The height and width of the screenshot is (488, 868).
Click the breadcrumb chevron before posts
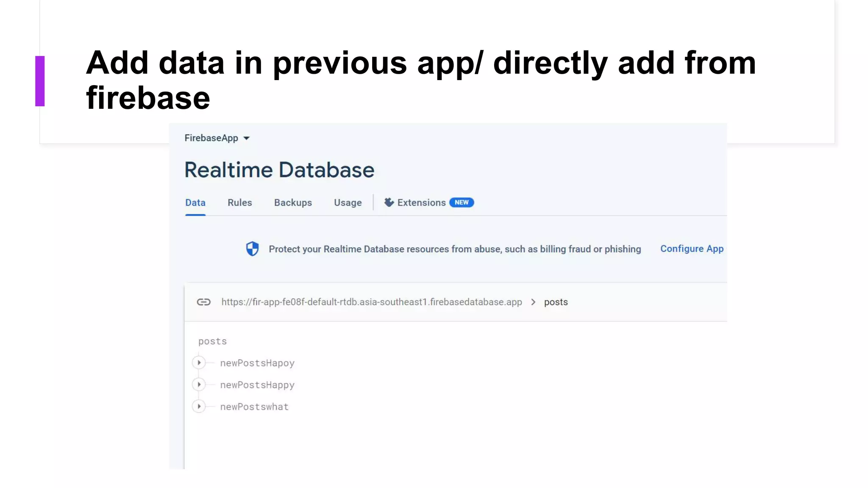pyautogui.click(x=533, y=302)
